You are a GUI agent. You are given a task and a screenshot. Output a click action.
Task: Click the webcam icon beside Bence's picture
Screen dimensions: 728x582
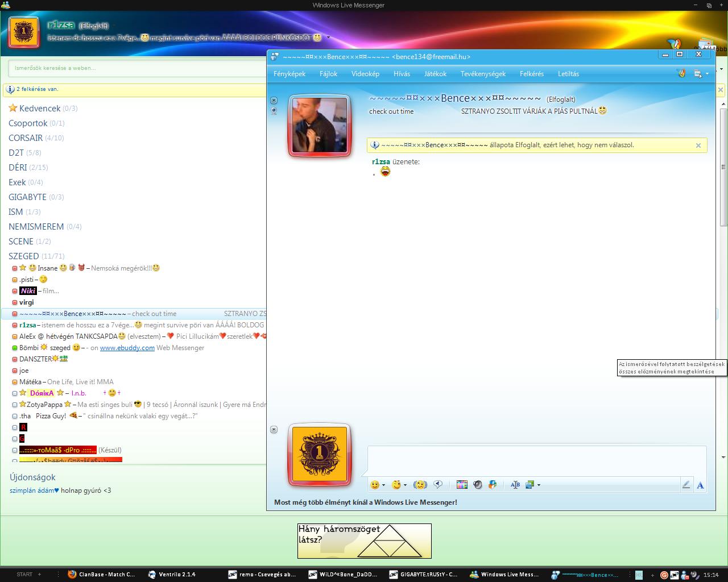click(274, 111)
